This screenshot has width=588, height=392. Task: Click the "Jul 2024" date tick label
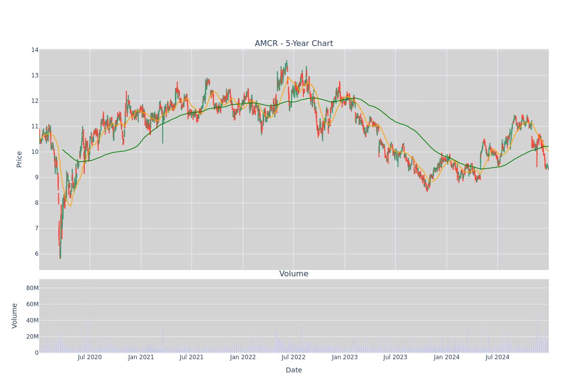[x=497, y=357]
